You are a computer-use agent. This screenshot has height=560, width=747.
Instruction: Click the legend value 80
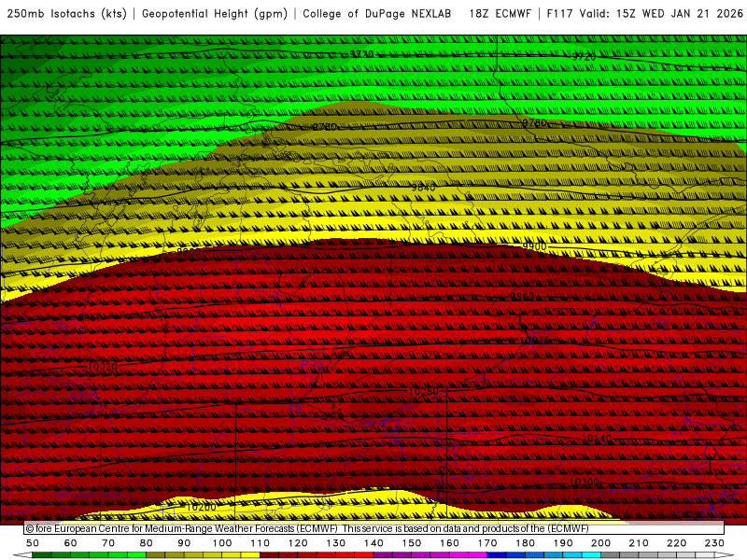point(147,543)
